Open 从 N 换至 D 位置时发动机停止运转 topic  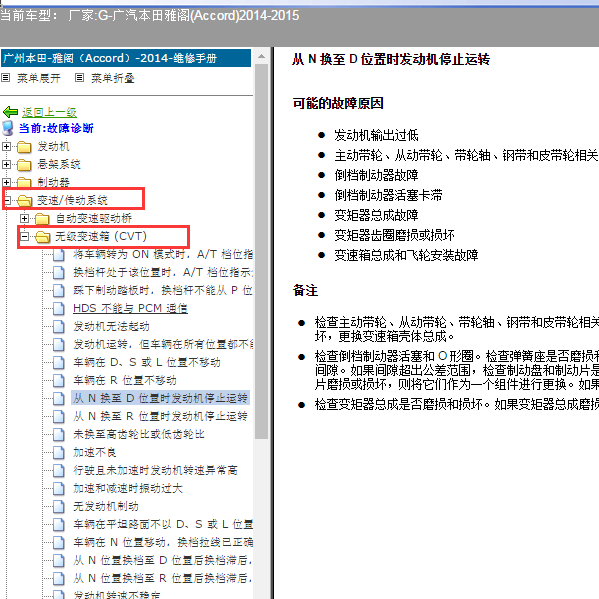160,398
